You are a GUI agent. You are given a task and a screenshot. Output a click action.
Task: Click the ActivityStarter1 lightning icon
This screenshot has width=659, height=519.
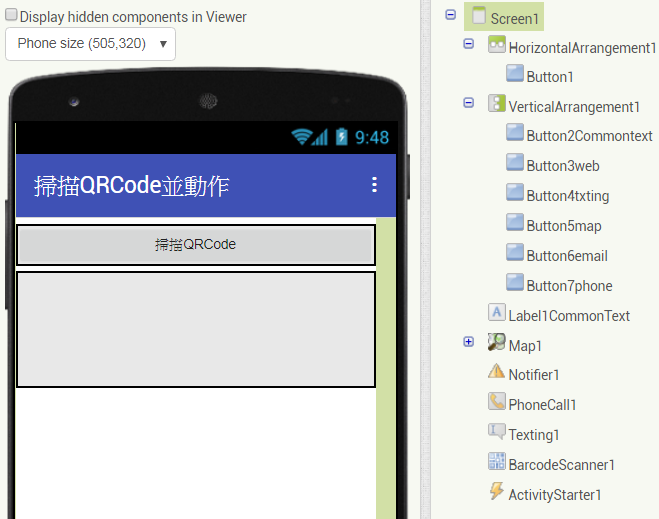[496, 491]
